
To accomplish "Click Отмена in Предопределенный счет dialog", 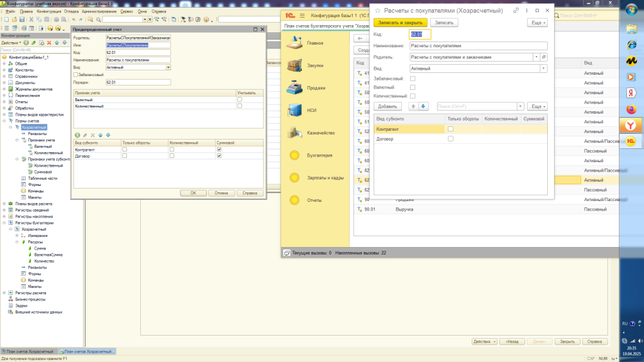I will [221, 193].
